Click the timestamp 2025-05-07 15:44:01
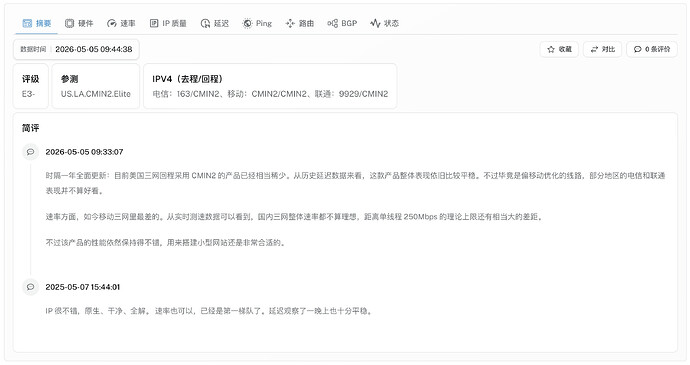This screenshot has width=690, height=365. coord(83,287)
